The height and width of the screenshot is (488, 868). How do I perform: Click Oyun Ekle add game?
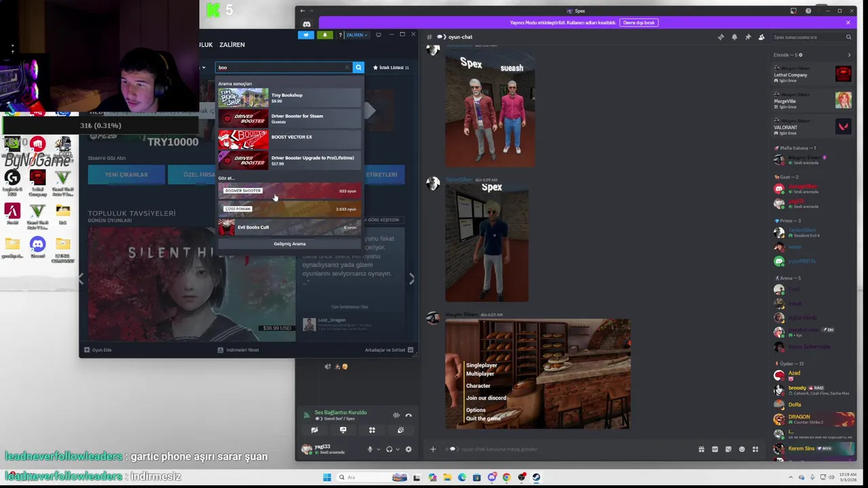pos(98,350)
